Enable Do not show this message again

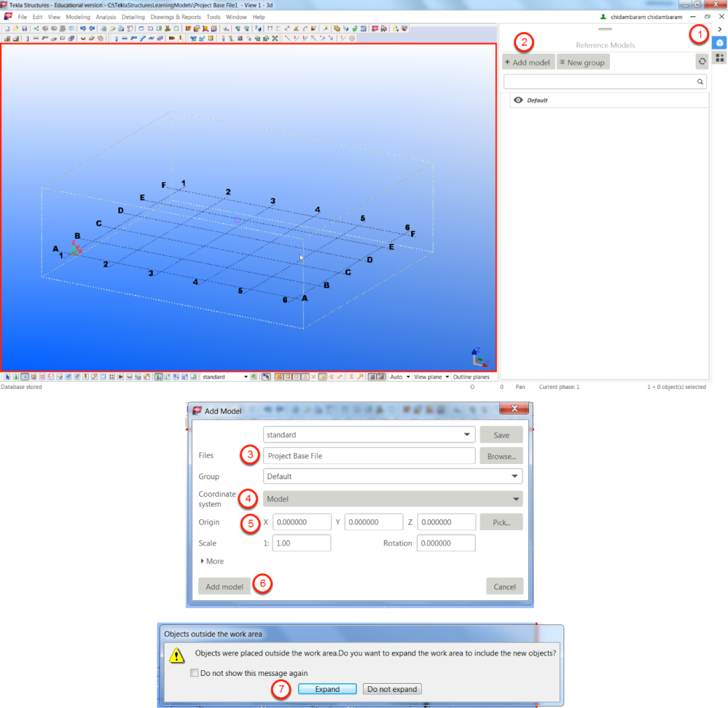(x=194, y=673)
